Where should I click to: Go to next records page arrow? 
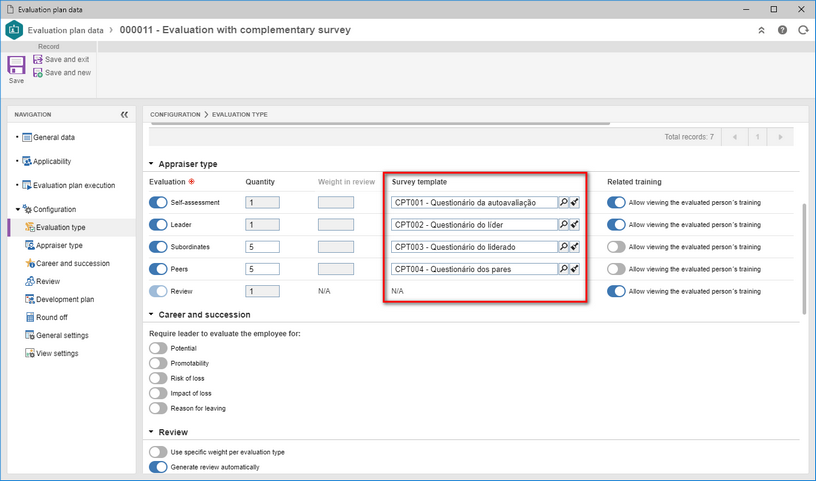coord(780,137)
